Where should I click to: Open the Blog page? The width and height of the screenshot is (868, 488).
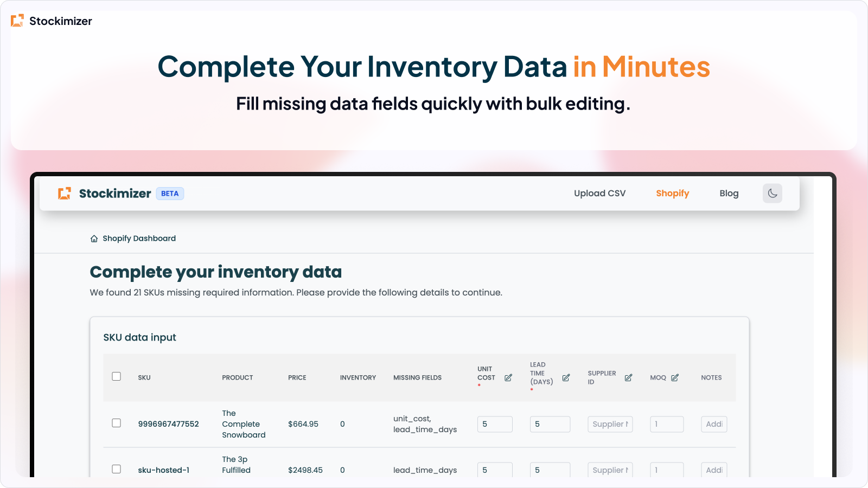[729, 193]
